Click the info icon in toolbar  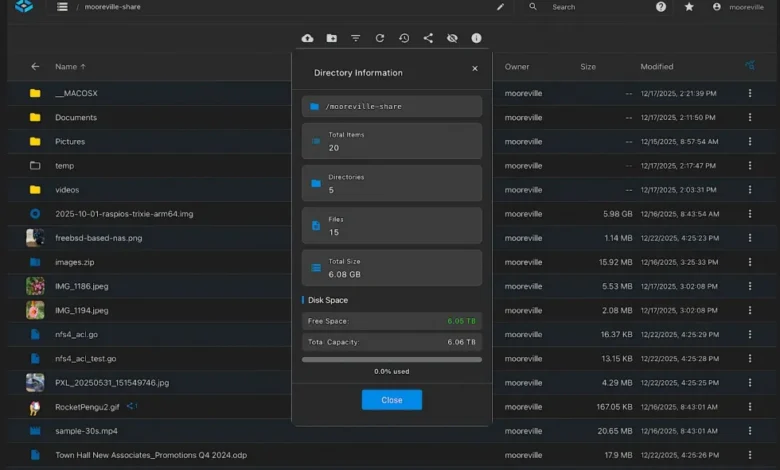point(477,38)
